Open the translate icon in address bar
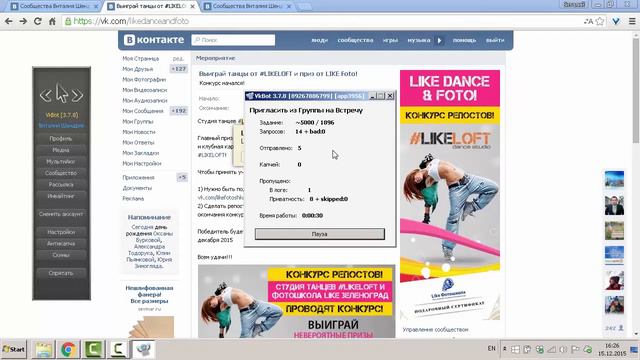Image resolution: width=640 pixels, height=360 pixels. [588, 21]
